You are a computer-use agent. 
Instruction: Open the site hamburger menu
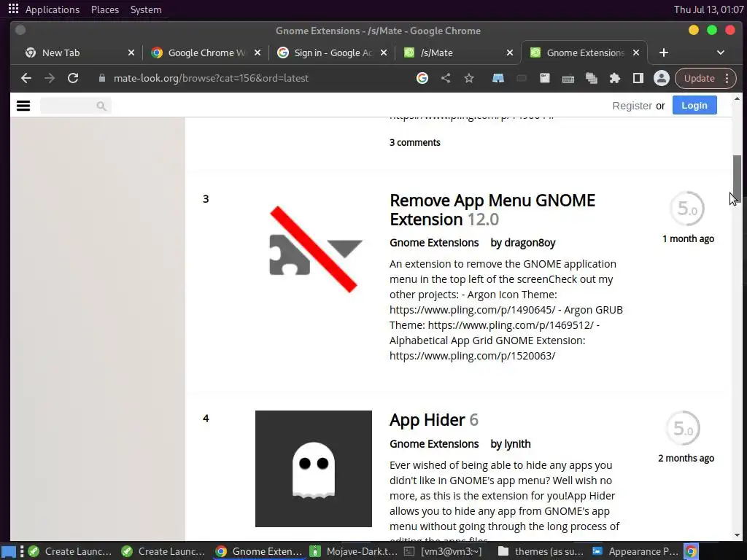tap(23, 106)
